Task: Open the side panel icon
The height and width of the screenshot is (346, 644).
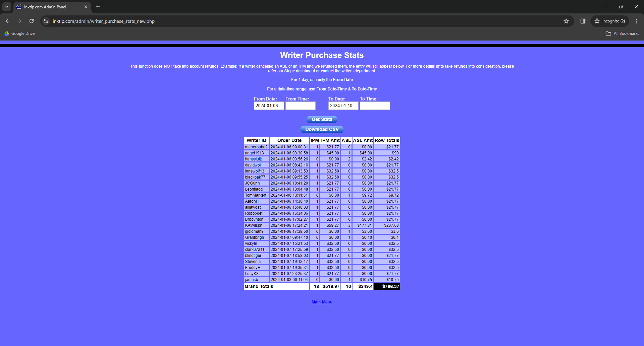Action: pyautogui.click(x=583, y=21)
